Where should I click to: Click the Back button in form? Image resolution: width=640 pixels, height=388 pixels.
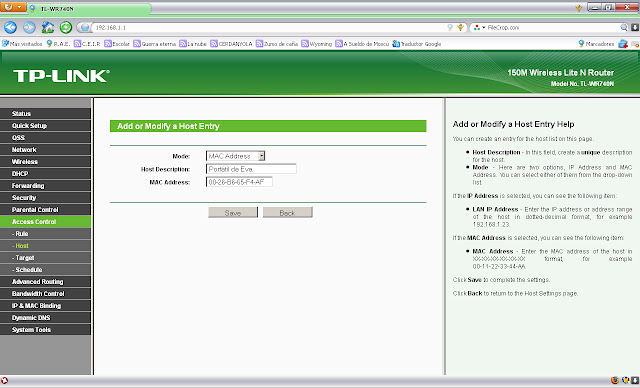pos(287,213)
